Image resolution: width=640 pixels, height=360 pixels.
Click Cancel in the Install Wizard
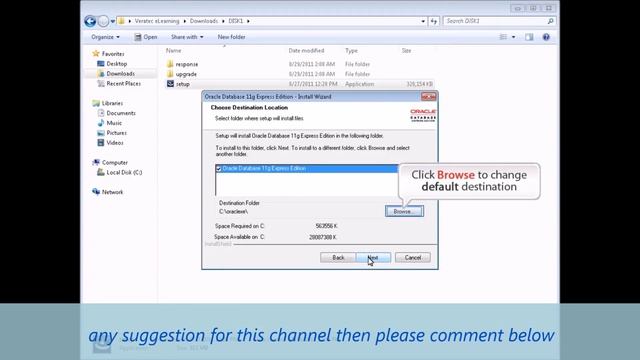[x=413, y=258]
